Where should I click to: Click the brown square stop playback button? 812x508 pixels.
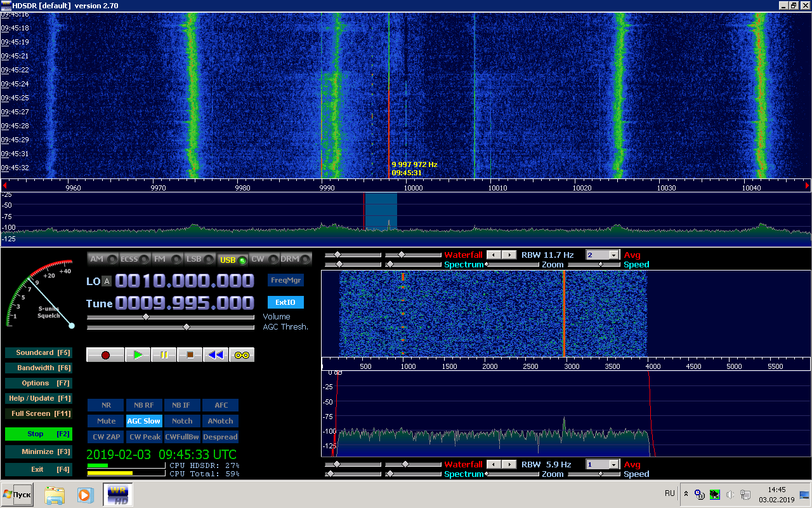pos(190,355)
